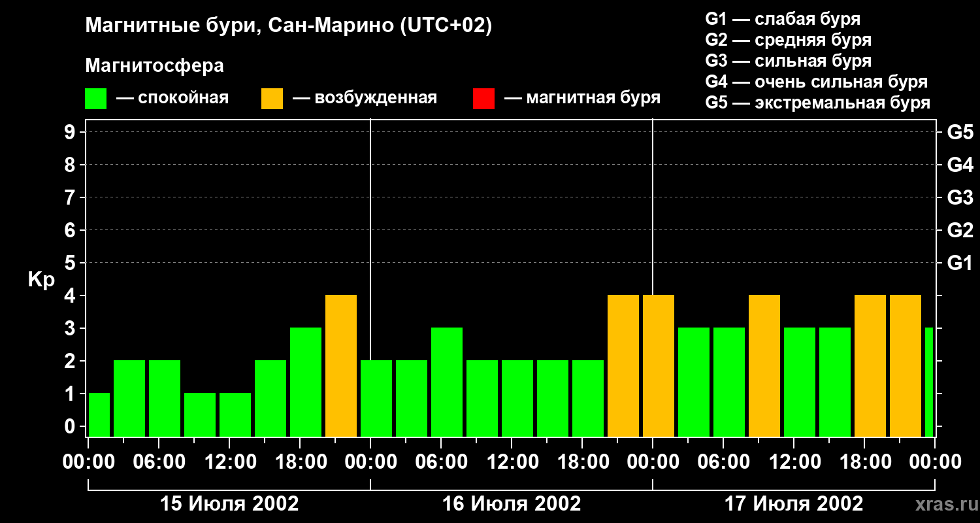Screen dimensions: 980x523
Task: Click the orange 'возбужденная' legend swatch
Action: (272, 99)
